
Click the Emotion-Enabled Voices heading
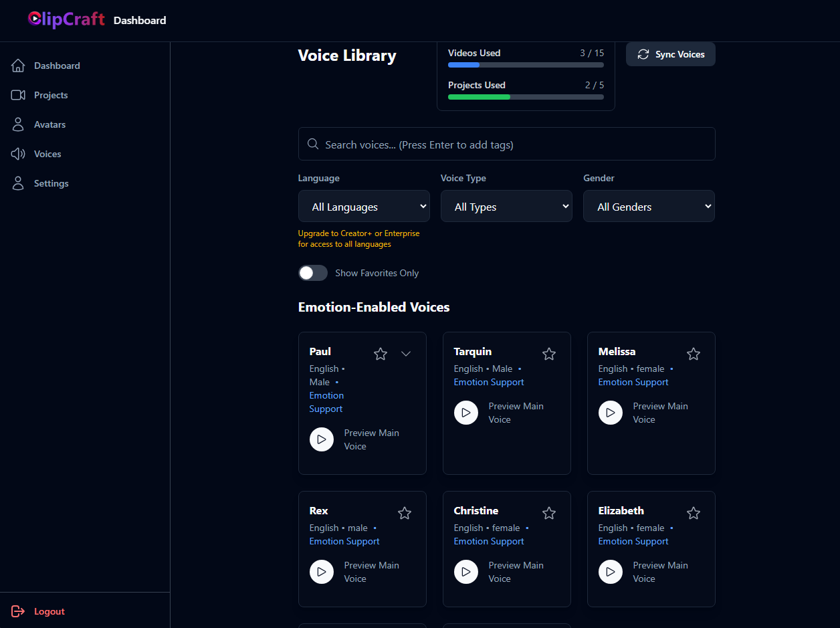coord(374,307)
